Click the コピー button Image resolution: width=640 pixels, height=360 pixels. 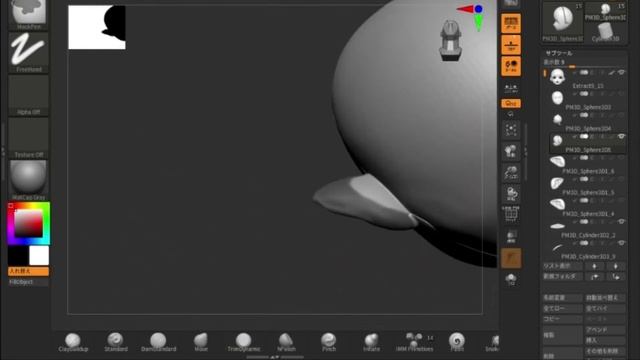point(562,319)
